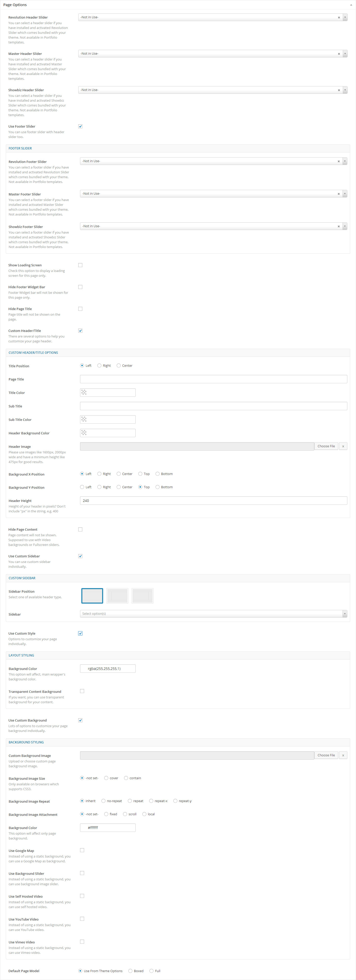
Task: Open the Showbiz Header Slider dropdown
Action: pyautogui.click(x=345, y=90)
